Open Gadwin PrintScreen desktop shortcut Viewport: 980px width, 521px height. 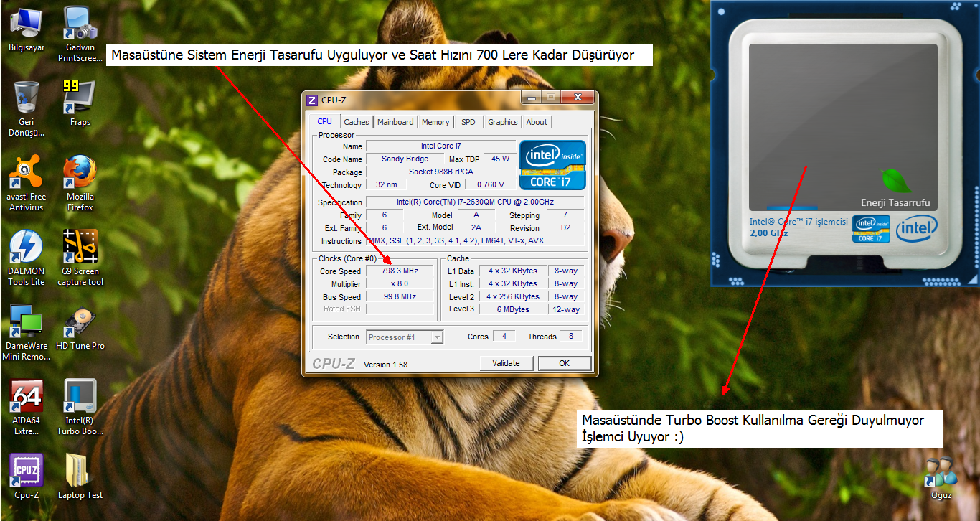[80, 34]
